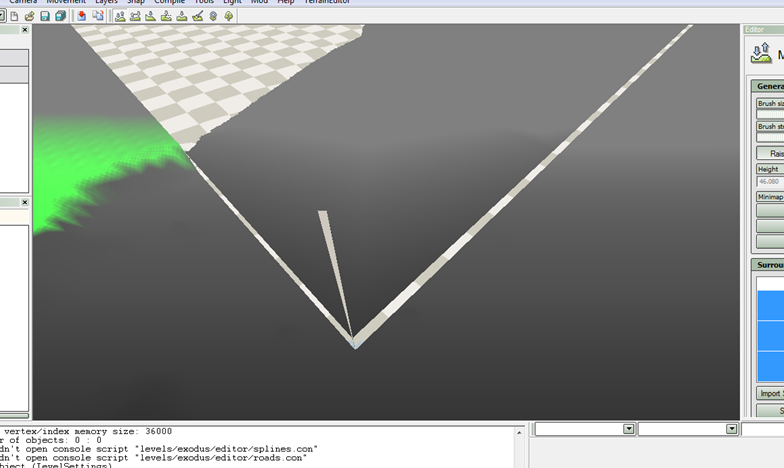Open the Snap menu
This screenshot has height=468, width=784.
pos(136,2)
